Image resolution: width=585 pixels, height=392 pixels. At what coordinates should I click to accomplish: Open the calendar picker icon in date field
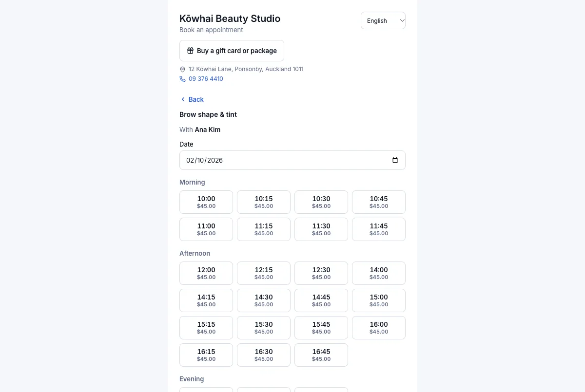[395, 160]
